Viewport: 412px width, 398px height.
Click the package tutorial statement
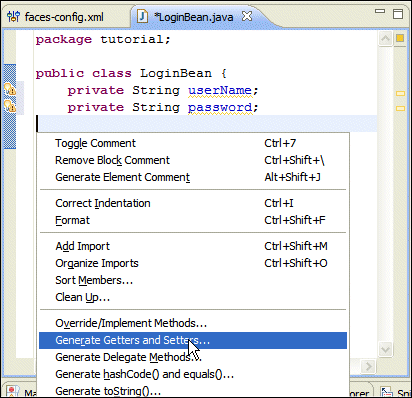click(103, 40)
